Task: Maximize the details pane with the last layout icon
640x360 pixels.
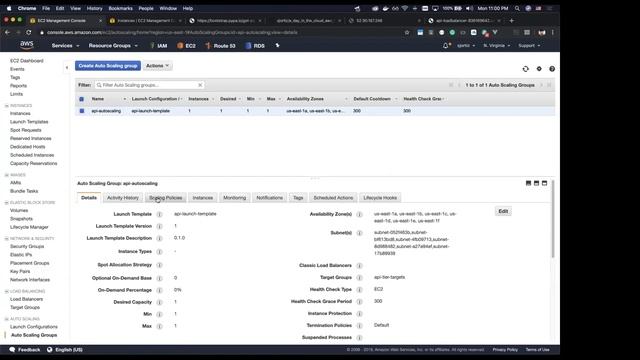Action: [x=544, y=183]
